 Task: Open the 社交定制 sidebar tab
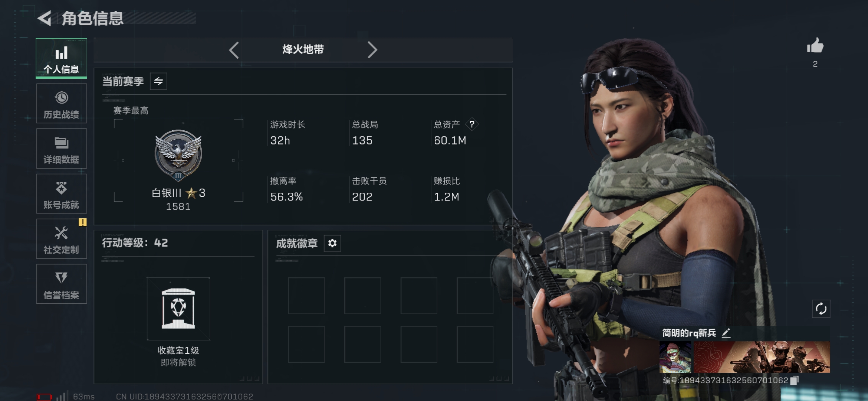pos(62,239)
